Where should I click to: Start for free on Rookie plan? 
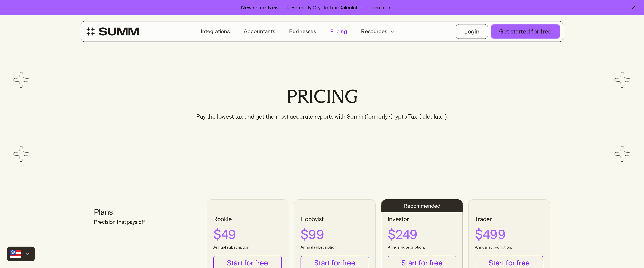click(247, 262)
